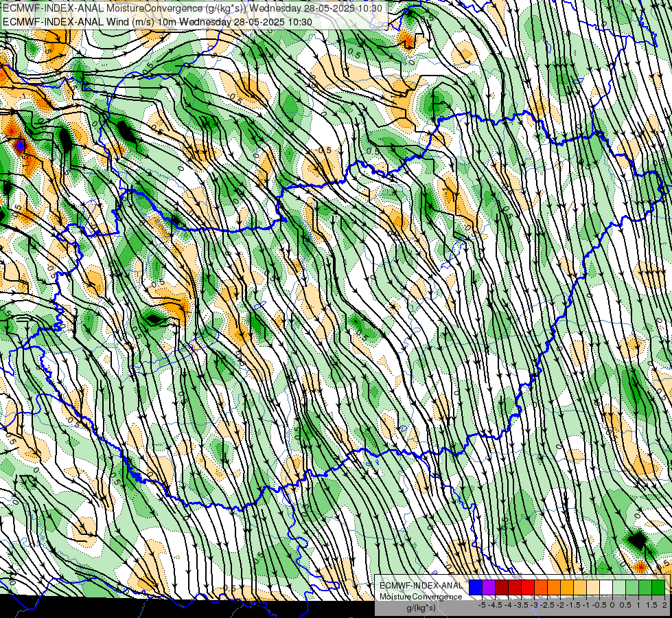The width and height of the screenshot is (672, 618).
Task: Click the darkest green swatch ending at 2
Action: coord(659,587)
